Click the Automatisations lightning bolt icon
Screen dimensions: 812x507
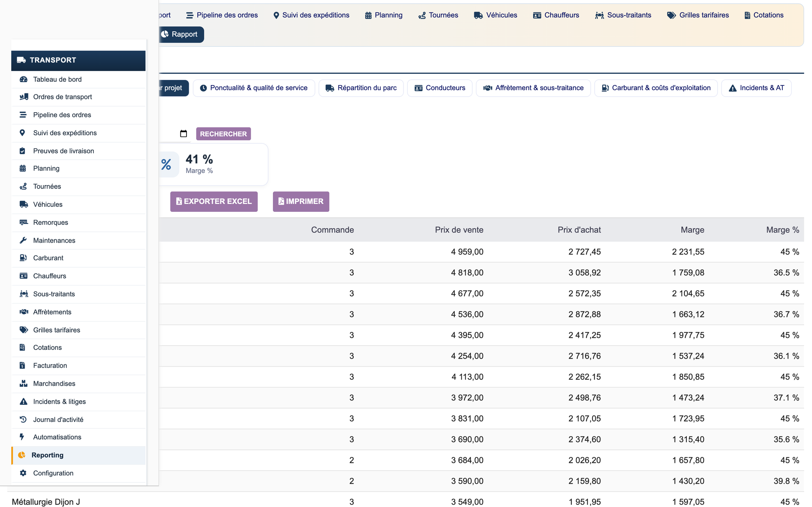pos(22,437)
